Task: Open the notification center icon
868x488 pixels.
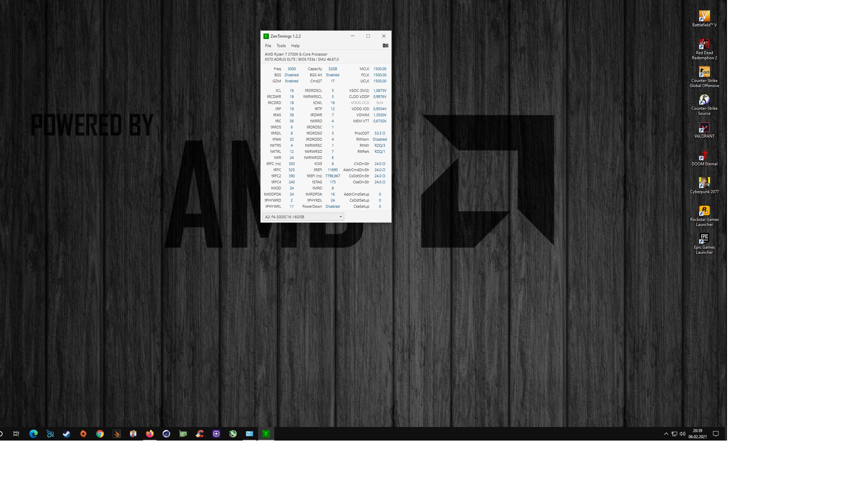Action: point(716,434)
